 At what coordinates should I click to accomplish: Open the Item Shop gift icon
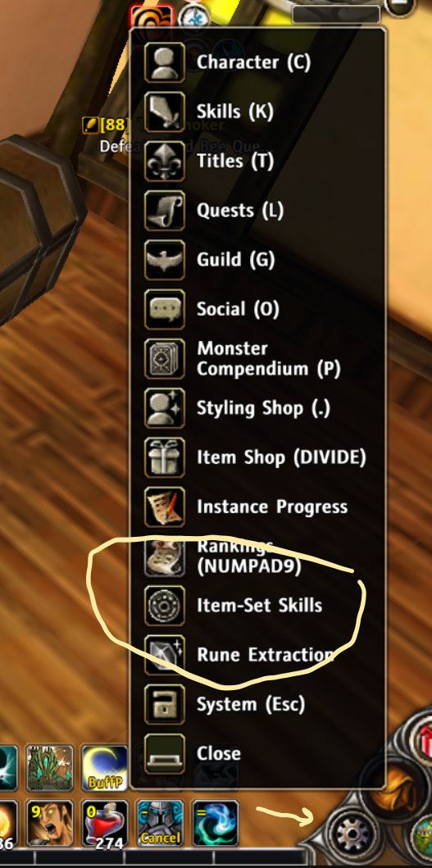165,457
